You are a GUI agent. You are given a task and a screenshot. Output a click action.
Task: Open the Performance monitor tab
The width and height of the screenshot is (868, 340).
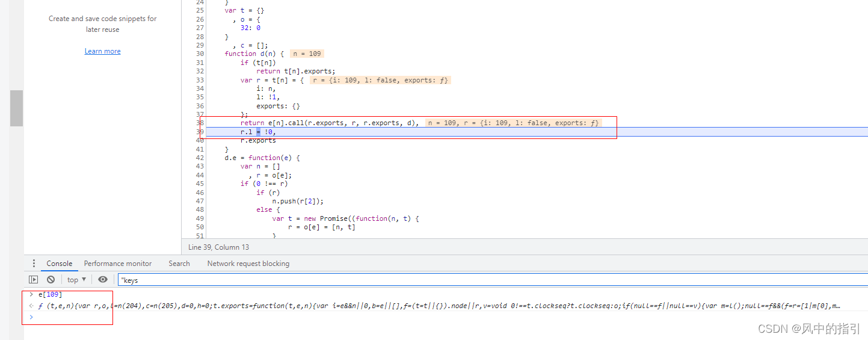click(118, 264)
